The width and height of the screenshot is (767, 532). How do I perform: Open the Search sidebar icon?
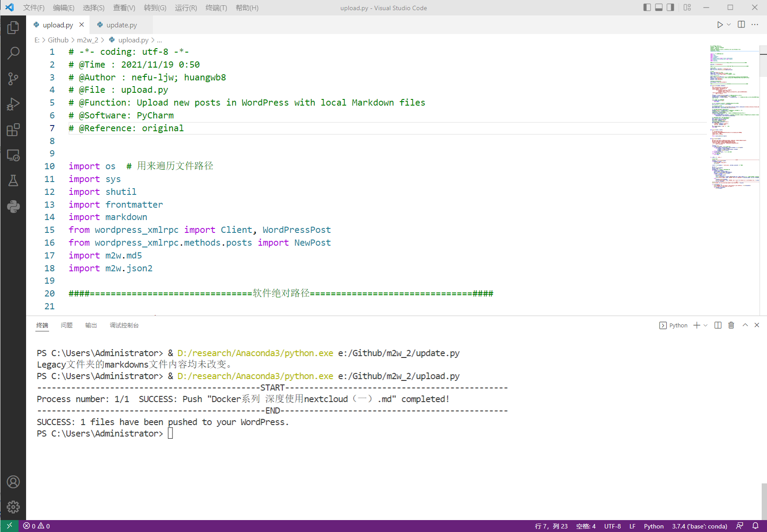click(13, 53)
